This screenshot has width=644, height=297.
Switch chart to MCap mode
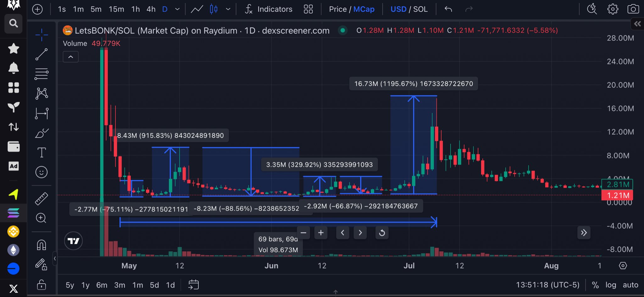364,9
